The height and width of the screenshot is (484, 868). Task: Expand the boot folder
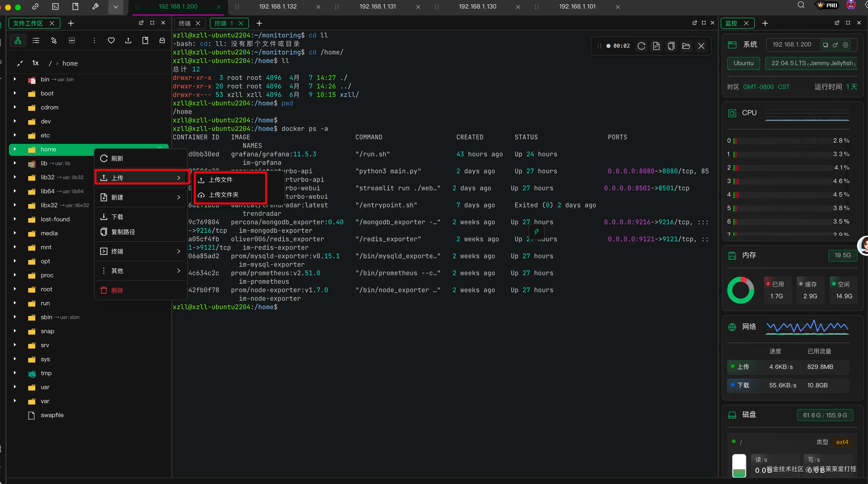click(15, 93)
